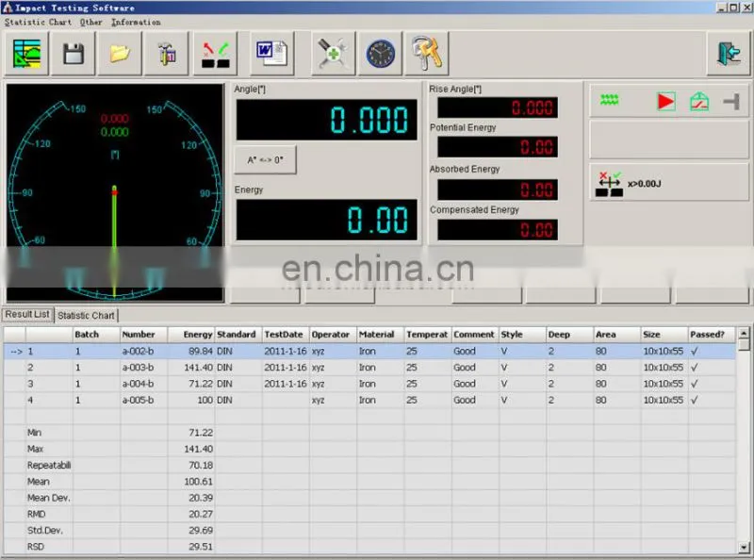The height and width of the screenshot is (560, 754).
Task: Click the passed checkmark in row a-003-b
Action: point(695,368)
